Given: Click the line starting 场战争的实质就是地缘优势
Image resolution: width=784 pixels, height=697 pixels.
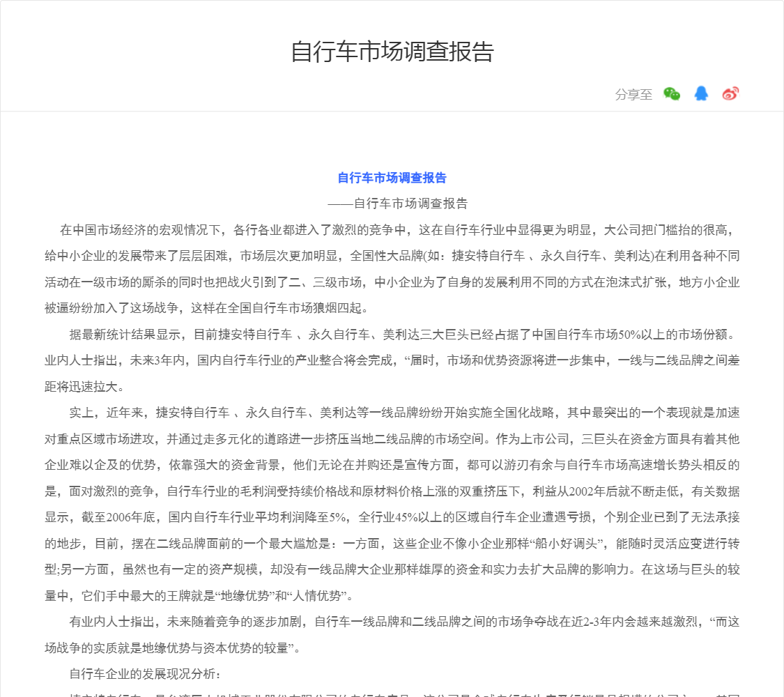Looking at the screenshot, I should click(174, 648).
